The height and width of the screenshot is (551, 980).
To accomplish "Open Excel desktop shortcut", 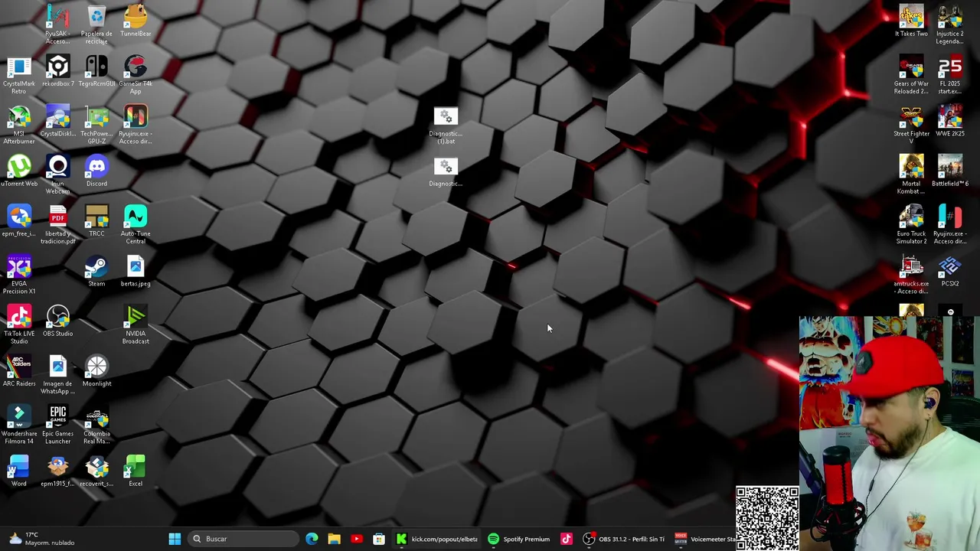I will pos(136,471).
